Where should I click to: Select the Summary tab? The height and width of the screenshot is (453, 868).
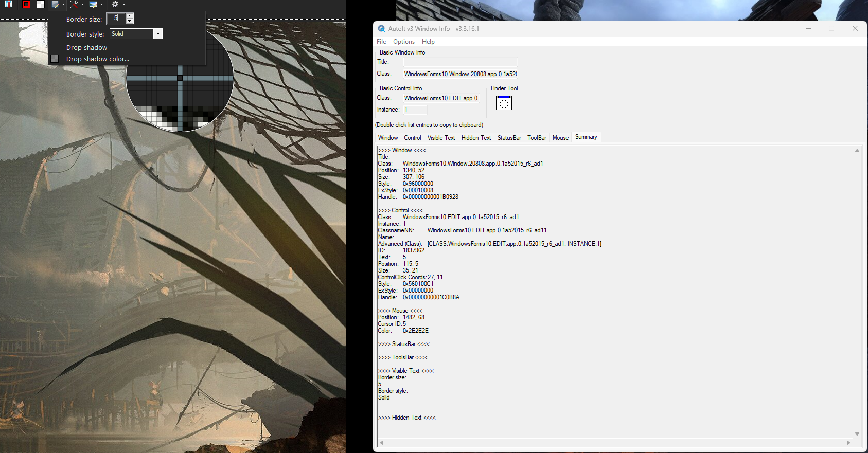coord(586,137)
